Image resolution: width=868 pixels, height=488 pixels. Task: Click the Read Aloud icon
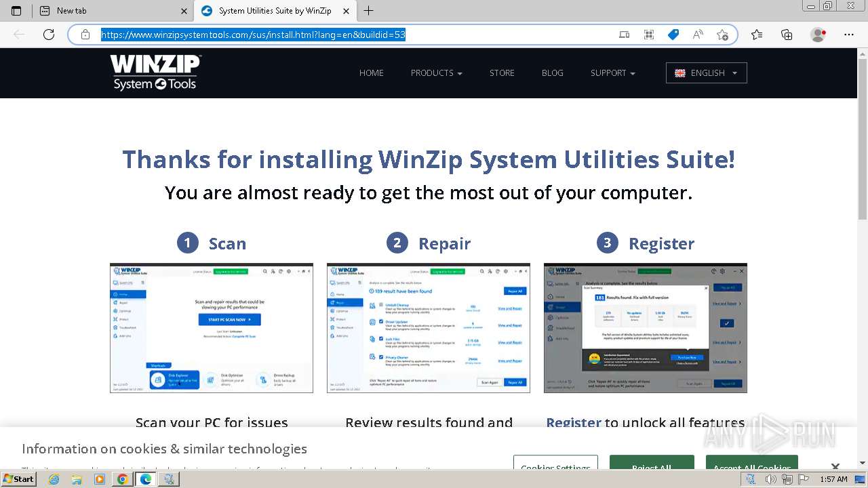pos(698,35)
